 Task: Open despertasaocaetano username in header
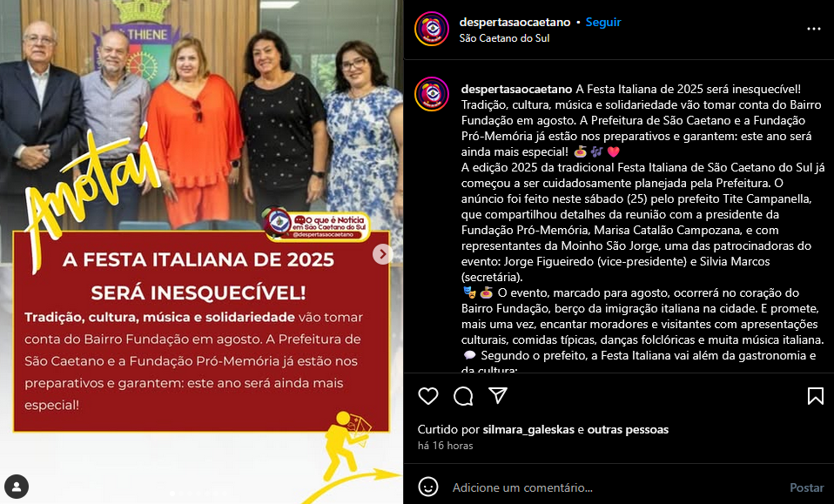[x=515, y=23]
